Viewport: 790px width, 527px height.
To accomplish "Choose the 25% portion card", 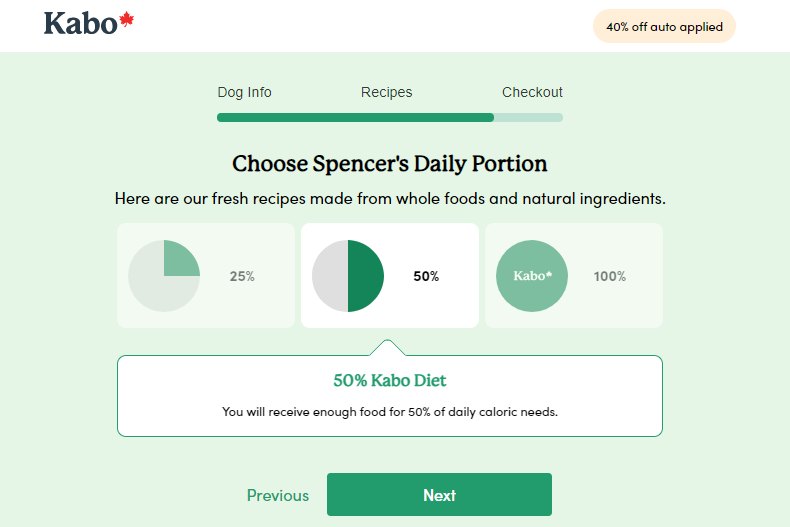I will 206,276.
